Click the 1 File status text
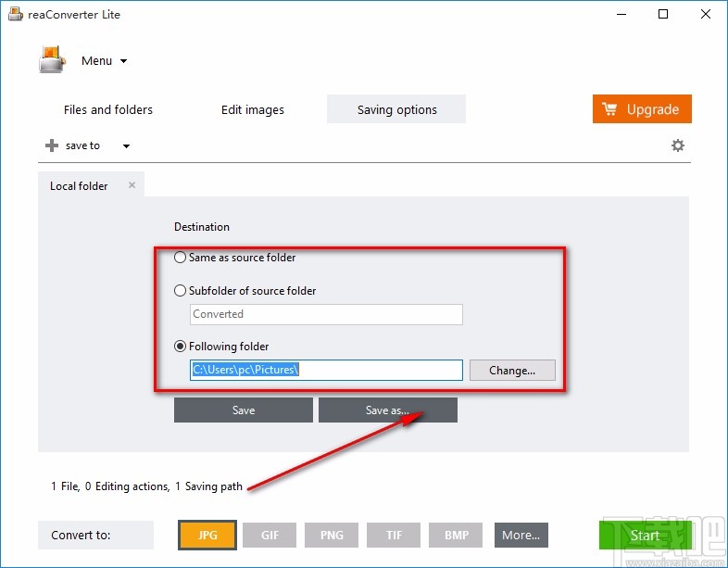 (x=65, y=486)
